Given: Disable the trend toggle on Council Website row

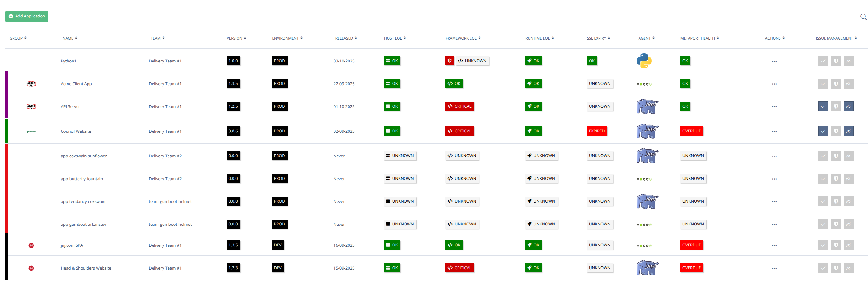Looking at the screenshot, I should point(849,131).
